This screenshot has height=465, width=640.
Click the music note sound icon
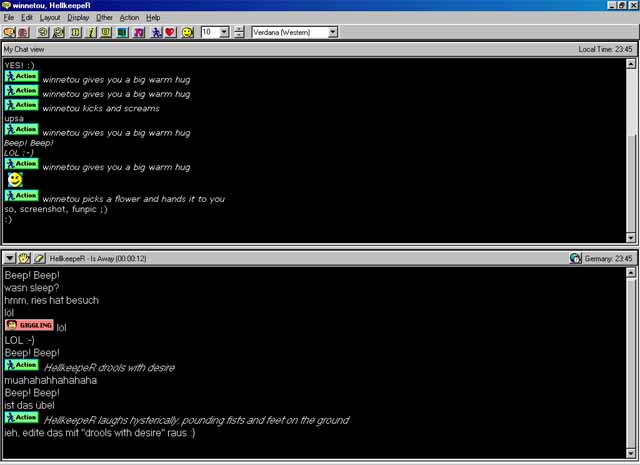[138, 32]
